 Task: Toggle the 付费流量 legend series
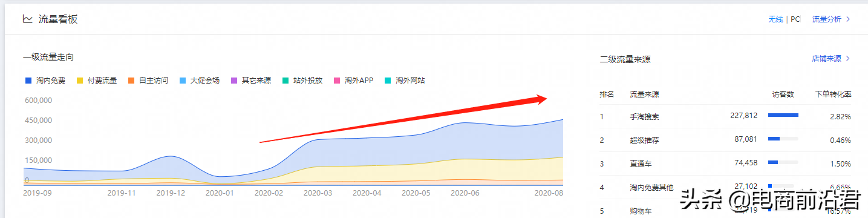tap(97, 80)
